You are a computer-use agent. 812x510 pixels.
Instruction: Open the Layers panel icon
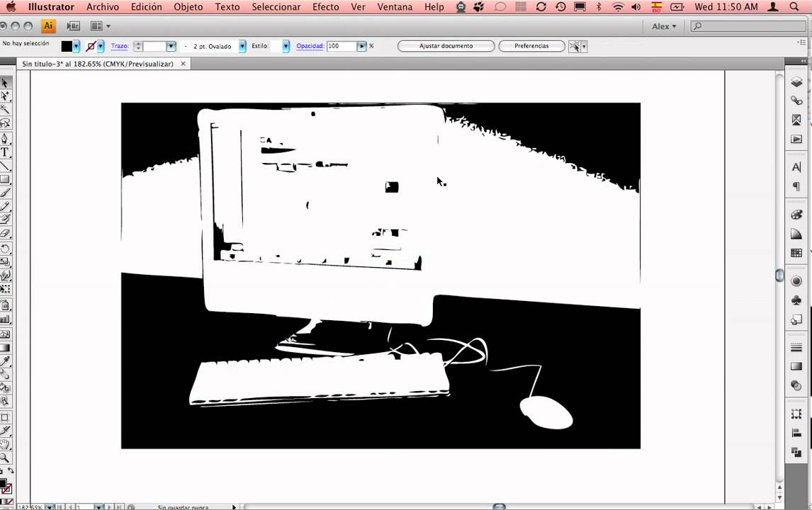(x=796, y=81)
